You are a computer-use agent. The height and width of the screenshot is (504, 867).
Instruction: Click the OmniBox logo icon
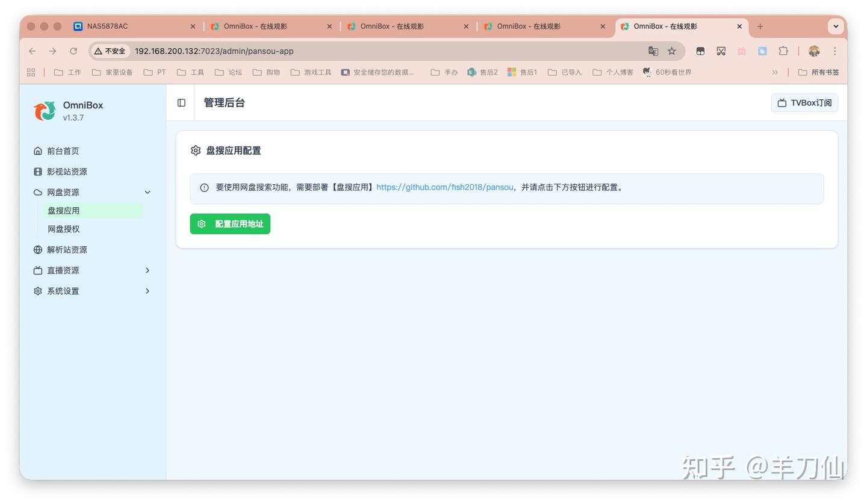45,111
